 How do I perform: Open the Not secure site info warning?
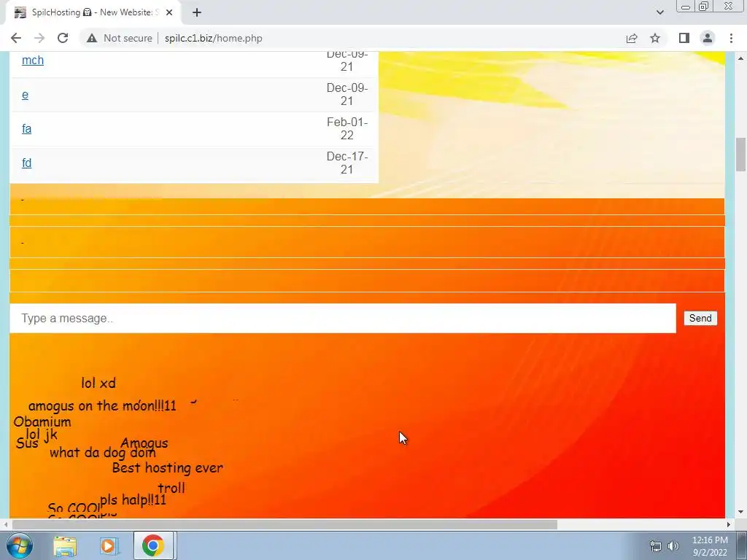point(119,38)
